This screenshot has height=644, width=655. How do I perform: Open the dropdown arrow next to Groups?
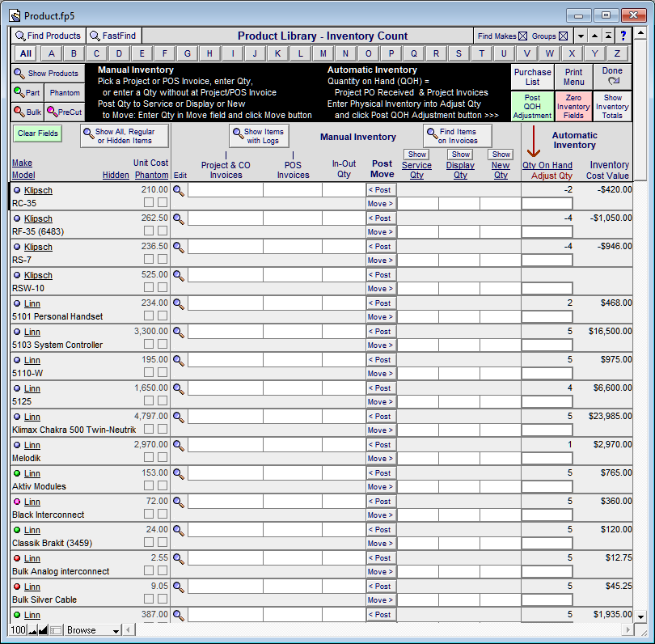[581, 36]
